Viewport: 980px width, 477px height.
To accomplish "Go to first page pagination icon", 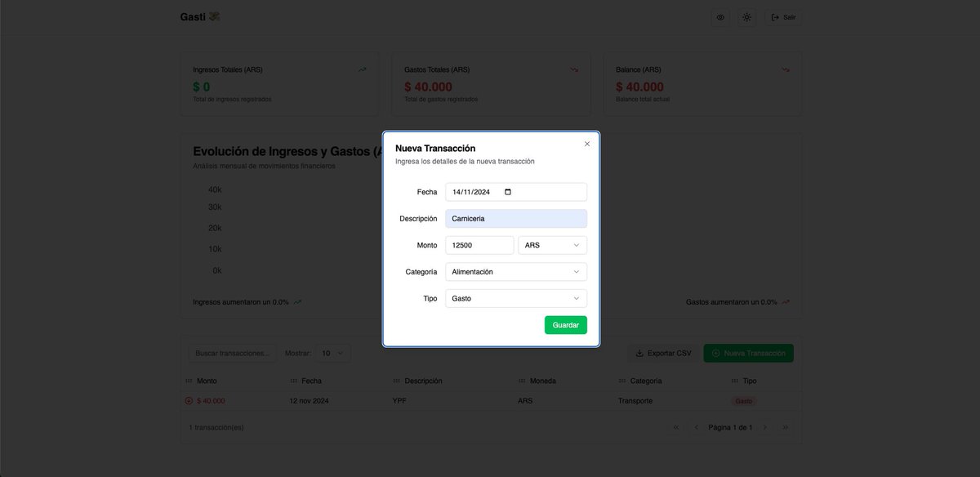I will [x=675, y=427].
